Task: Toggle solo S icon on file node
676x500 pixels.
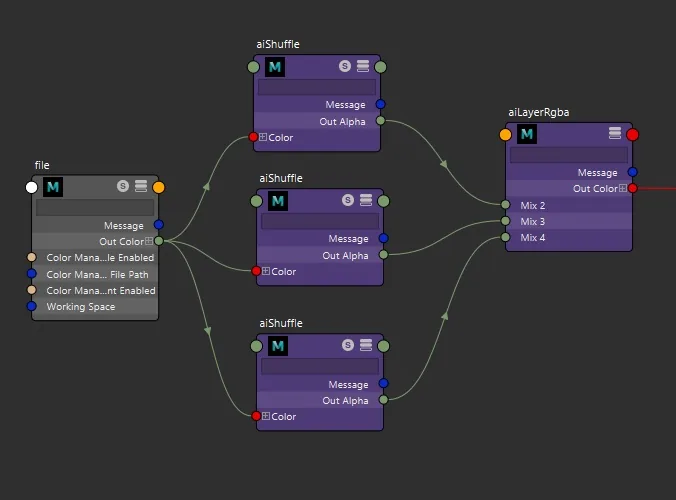Action: (x=123, y=186)
